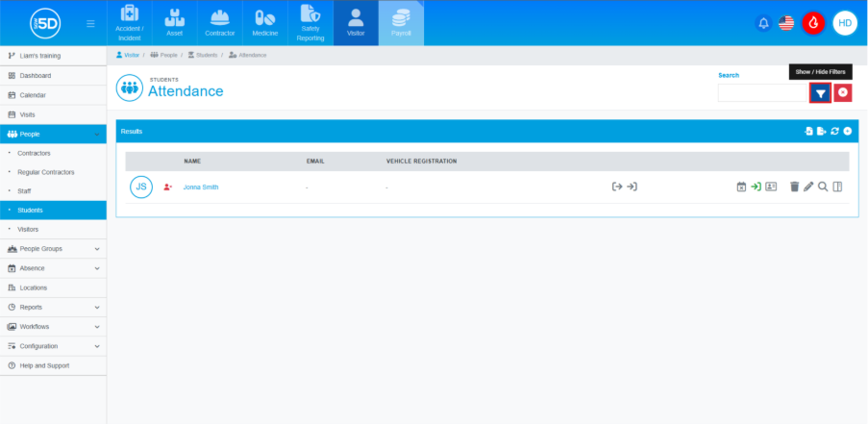Click the add plus icon in Results header

pos(848,131)
